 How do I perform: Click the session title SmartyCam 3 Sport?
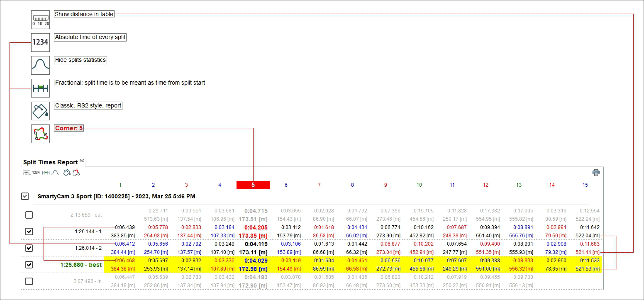point(117,196)
